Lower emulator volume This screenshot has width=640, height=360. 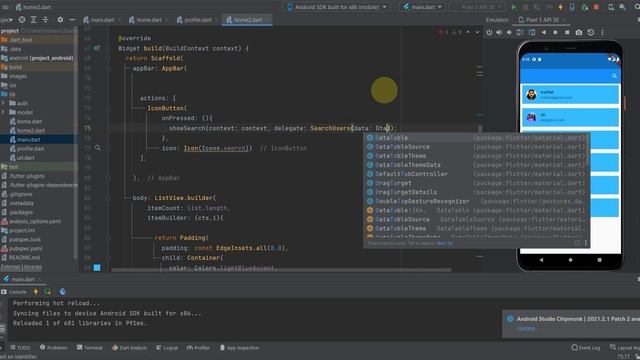pyautogui.click(x=509, y=32)
